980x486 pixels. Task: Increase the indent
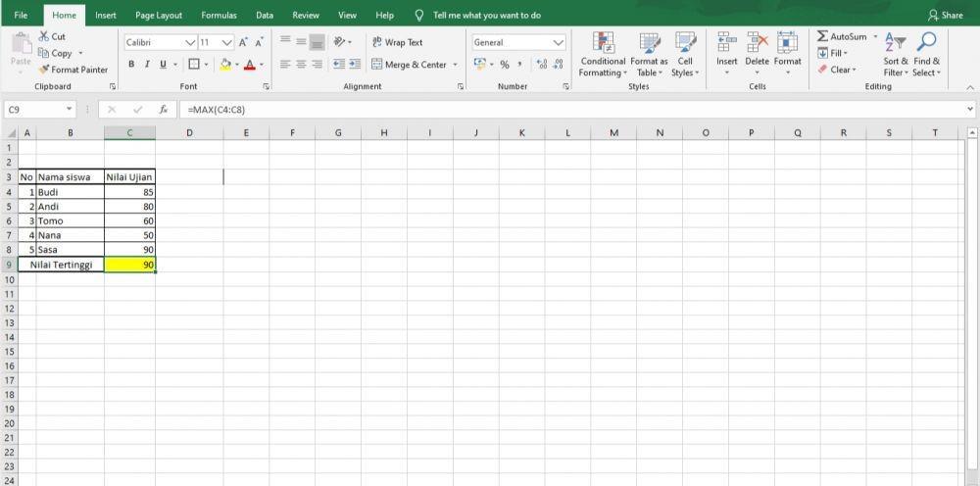[x=355, y=65]
